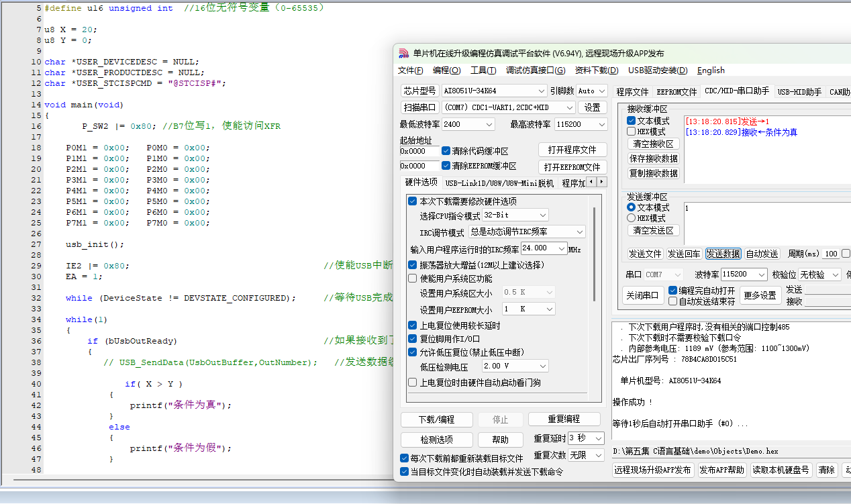Image resolution: width=851 pixels, height=504 pixels.
Task: Click 保存接收数据 button
Action: coord(653,158)
